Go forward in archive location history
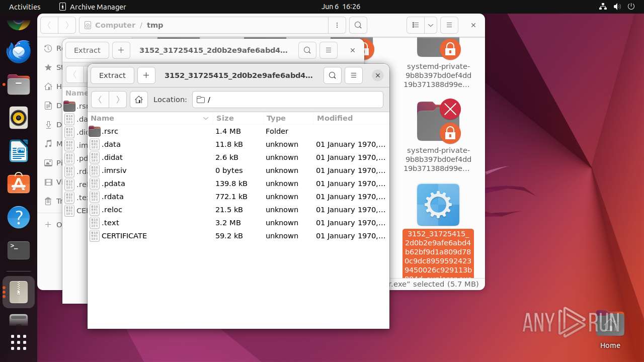 (118, 100)
